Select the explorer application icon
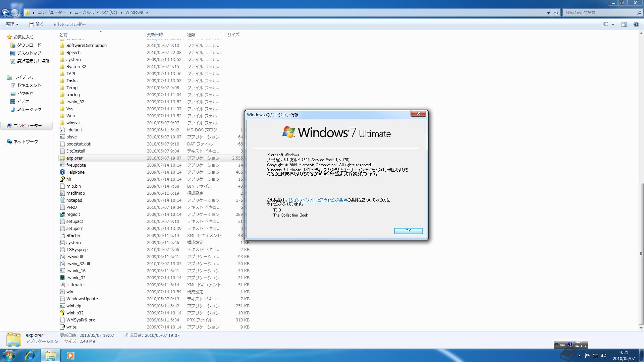 click(62, 158)
